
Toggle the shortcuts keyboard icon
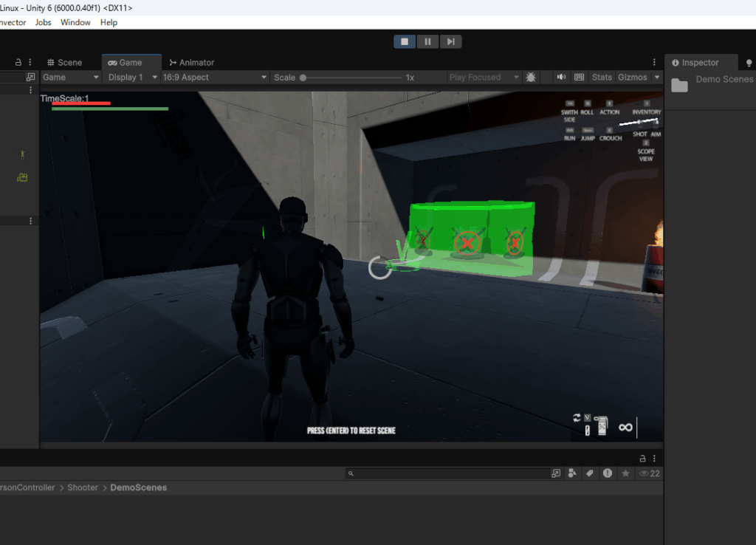580,78
